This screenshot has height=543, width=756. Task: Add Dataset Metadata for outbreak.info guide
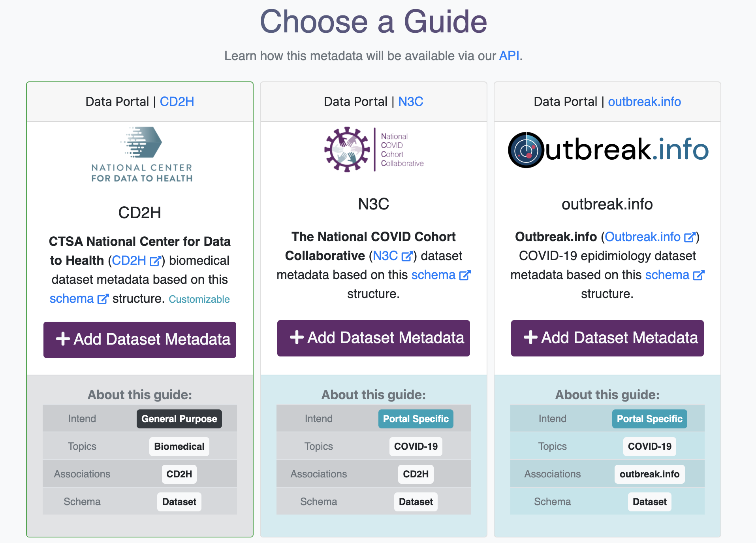(607, 338)
